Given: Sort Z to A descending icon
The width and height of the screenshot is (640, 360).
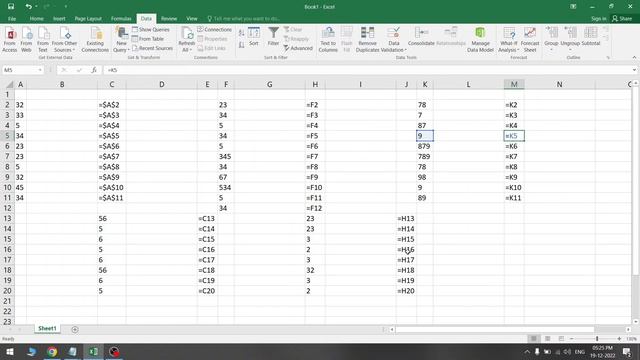Looking at the screenshot, I should click(x=242, y=45).
